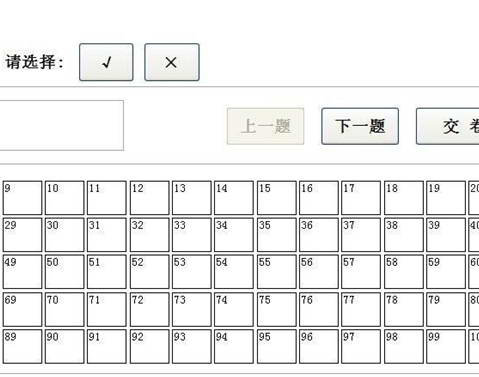Viewport: 479px width, 377px height.
Task: Select question 18 cell
Action: [x=404, y=198]
